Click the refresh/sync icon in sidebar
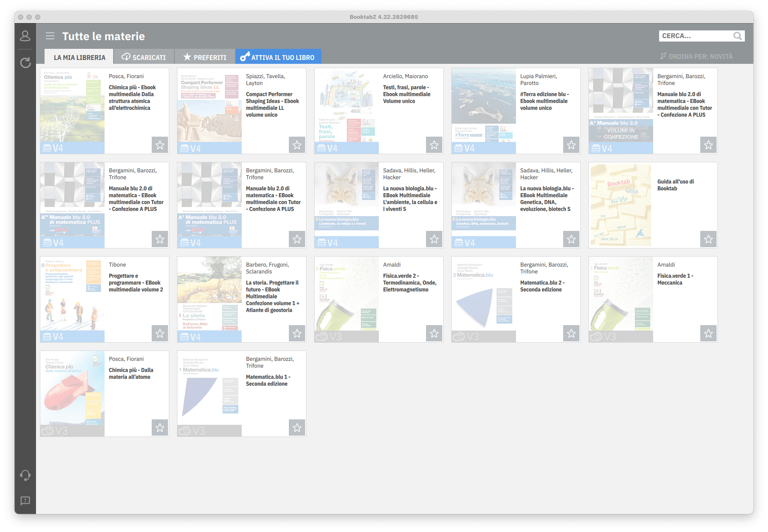The width and height of the screenshot is (768, 532). pyautogui.click(x=25, y=63)
